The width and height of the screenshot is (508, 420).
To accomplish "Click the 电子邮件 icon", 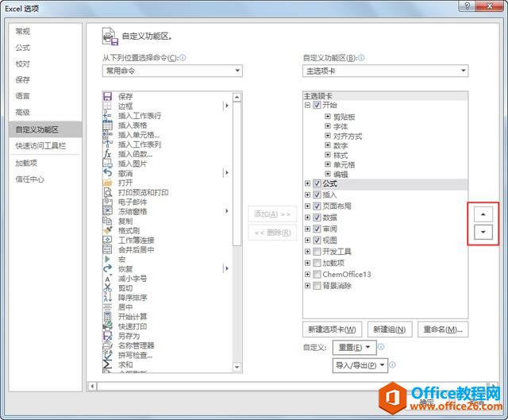I will 107,202.
